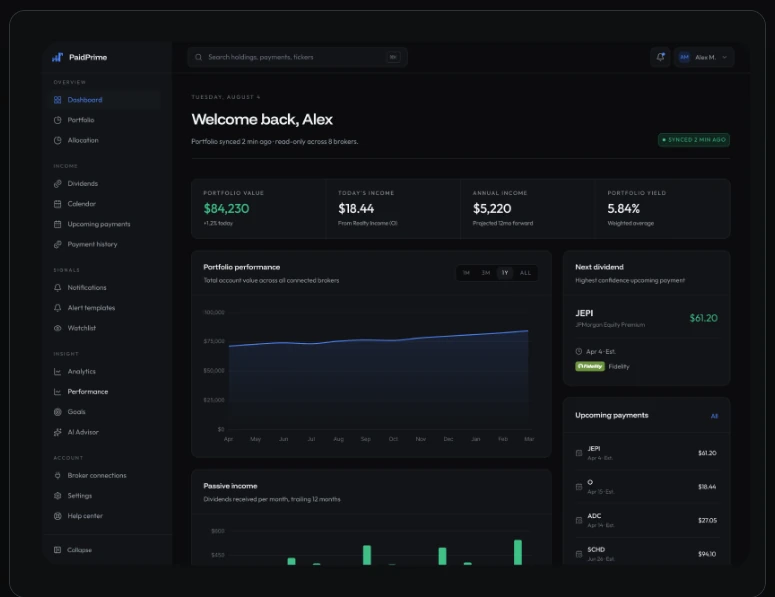Click the $61.20 next dividend amount
Viewport: 775px width, 597px height.
[x=703, y=318]
